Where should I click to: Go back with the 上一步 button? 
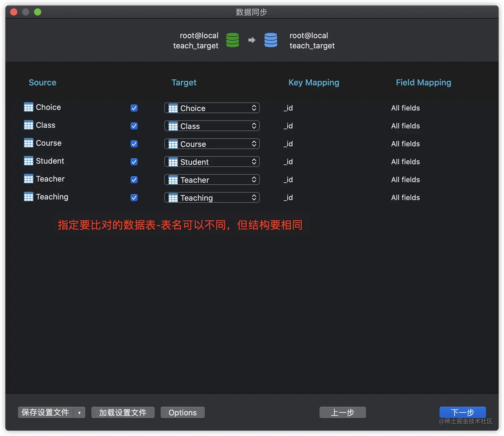point(343,413)
